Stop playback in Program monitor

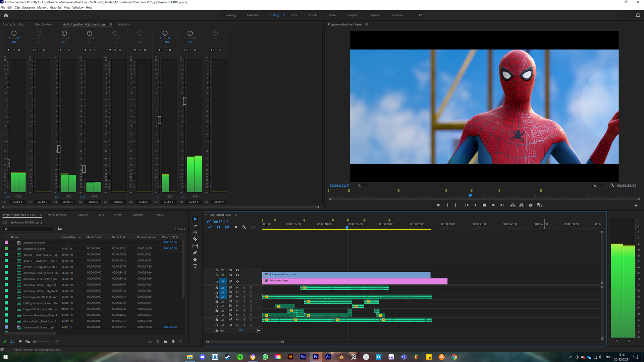tap(484, 205)
